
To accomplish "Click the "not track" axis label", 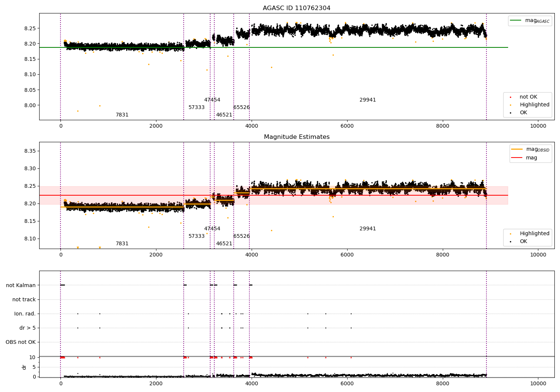I will (x=24, y=299).
